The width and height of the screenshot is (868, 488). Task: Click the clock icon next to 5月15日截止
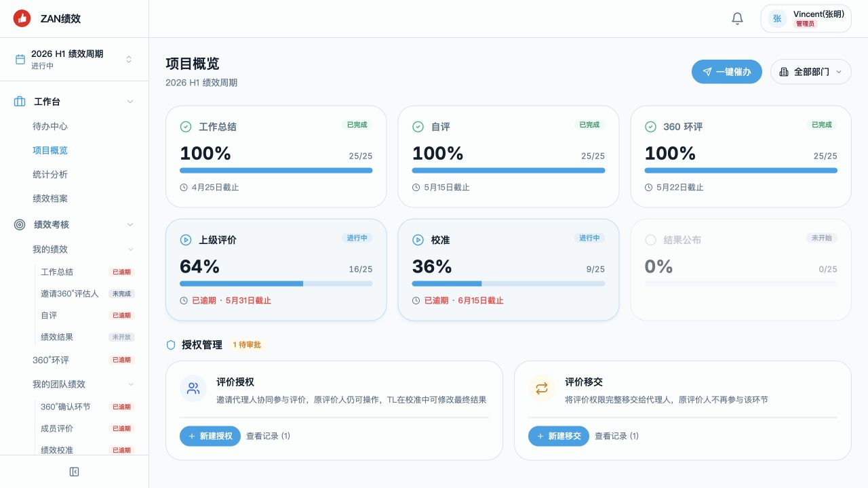(416, 187)
